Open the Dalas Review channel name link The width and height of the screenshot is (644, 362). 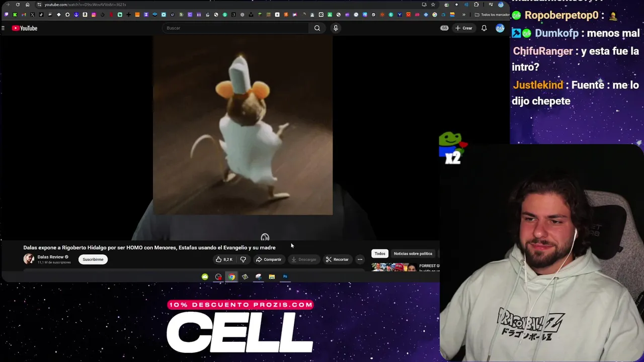pyautogui.click(x=50, y=257)
